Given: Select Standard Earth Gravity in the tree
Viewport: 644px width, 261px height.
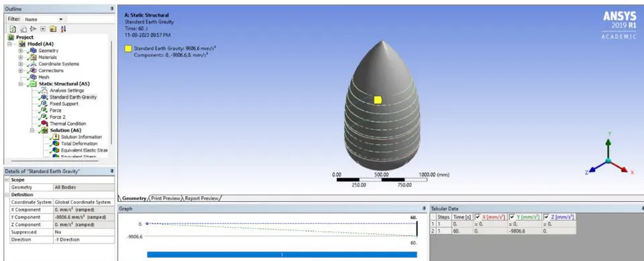Looking at the screenshot, I should (x=73, y=97).
